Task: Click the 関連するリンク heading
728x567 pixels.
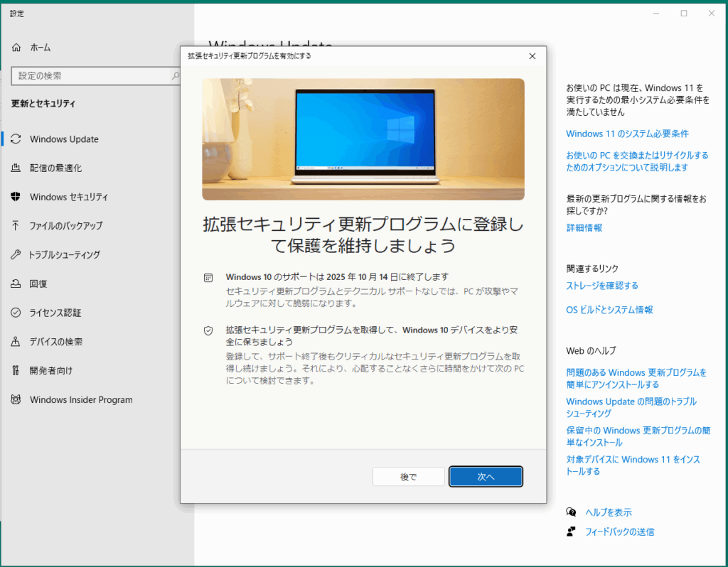Action: (592, 269)
